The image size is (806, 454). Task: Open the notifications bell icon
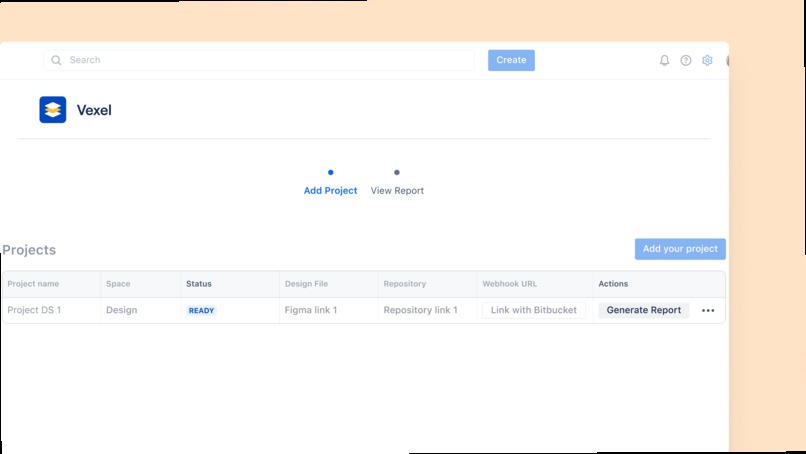click(664, 61)
